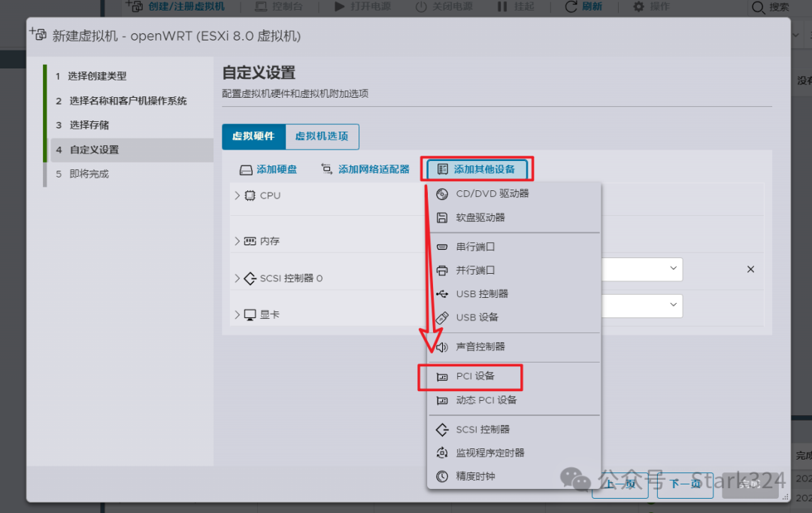Click the USB controller icon
812x513 pixels.
pyautogui.click(x=442, y=294)
